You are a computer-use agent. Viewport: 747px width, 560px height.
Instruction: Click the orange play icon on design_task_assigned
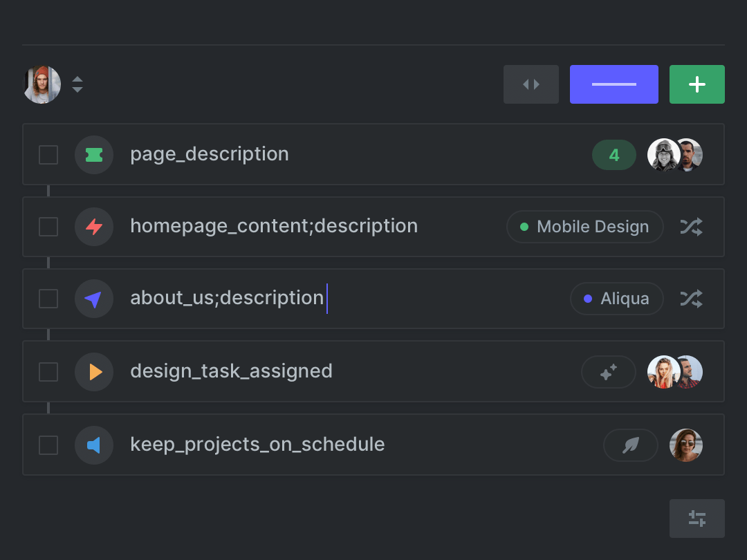pyautogui.click(x=93, y=371)
